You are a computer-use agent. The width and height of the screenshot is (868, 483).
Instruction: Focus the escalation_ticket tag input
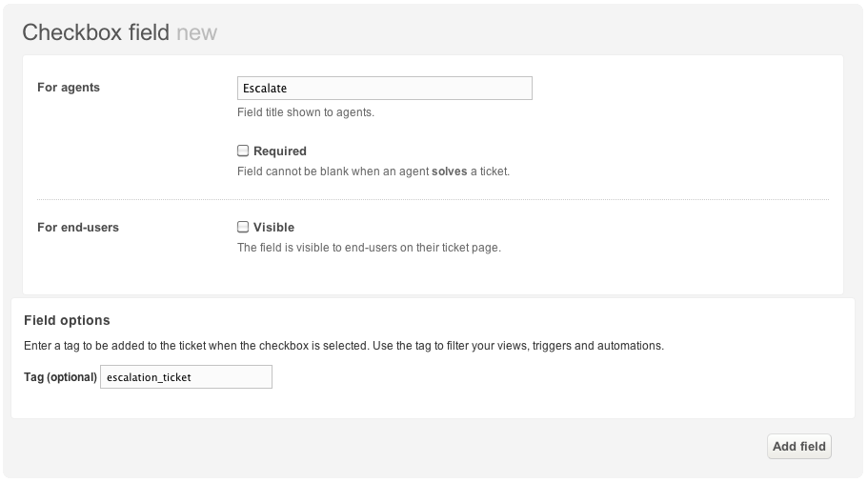[186, 376]
